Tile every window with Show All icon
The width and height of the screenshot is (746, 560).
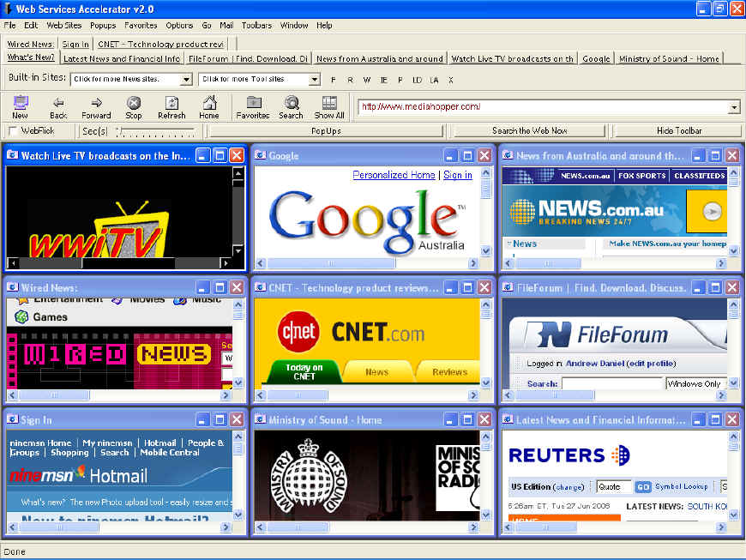coord(329,107)
